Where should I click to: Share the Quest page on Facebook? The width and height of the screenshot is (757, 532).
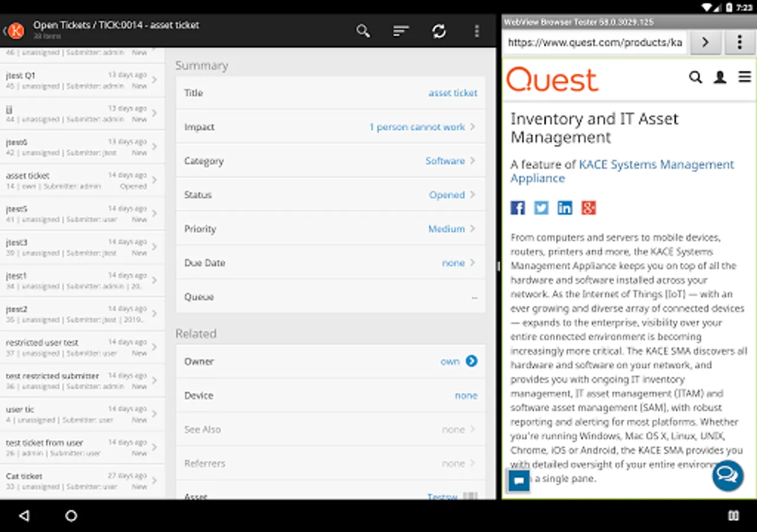point(517,207)
